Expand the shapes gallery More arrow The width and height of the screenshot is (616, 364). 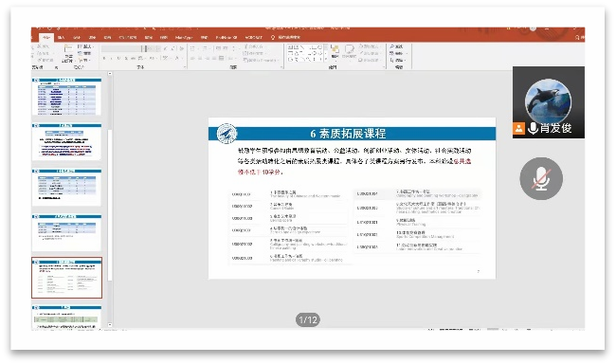tap(326, 60)
